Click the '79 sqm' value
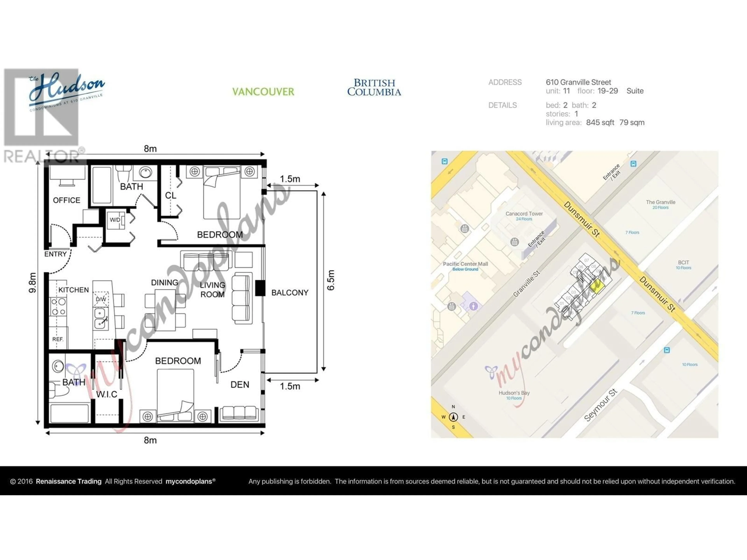 point(632,122)
